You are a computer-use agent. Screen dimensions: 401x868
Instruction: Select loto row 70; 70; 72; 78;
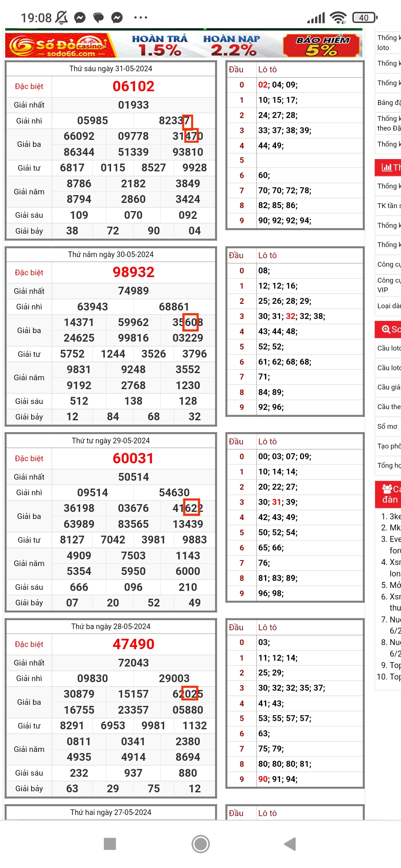[x=285, y=190]
